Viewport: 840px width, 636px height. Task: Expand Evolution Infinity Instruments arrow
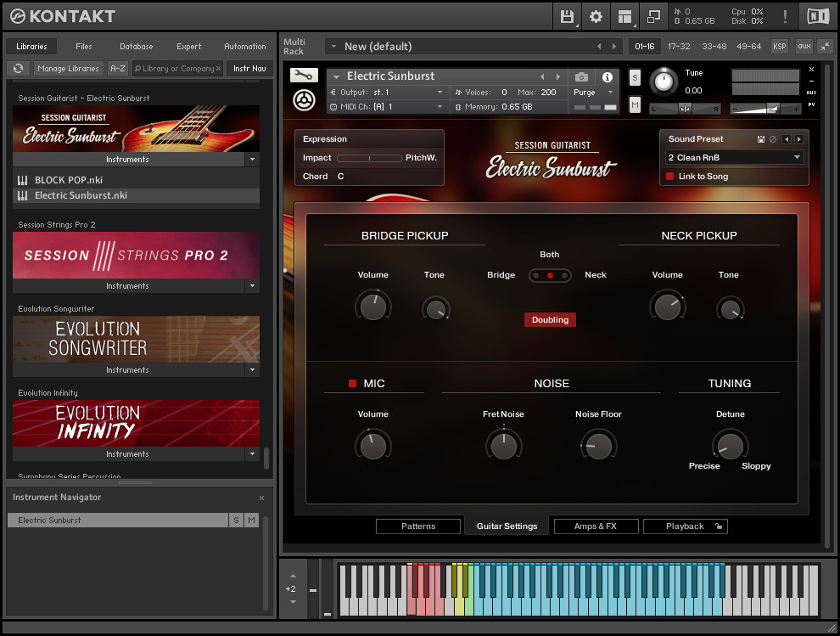[x=252, y=454]
